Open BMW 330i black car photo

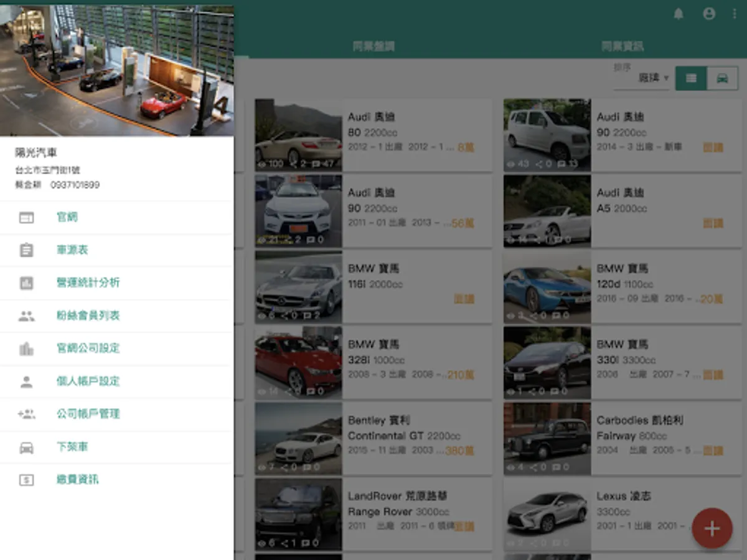click(547, 363)
